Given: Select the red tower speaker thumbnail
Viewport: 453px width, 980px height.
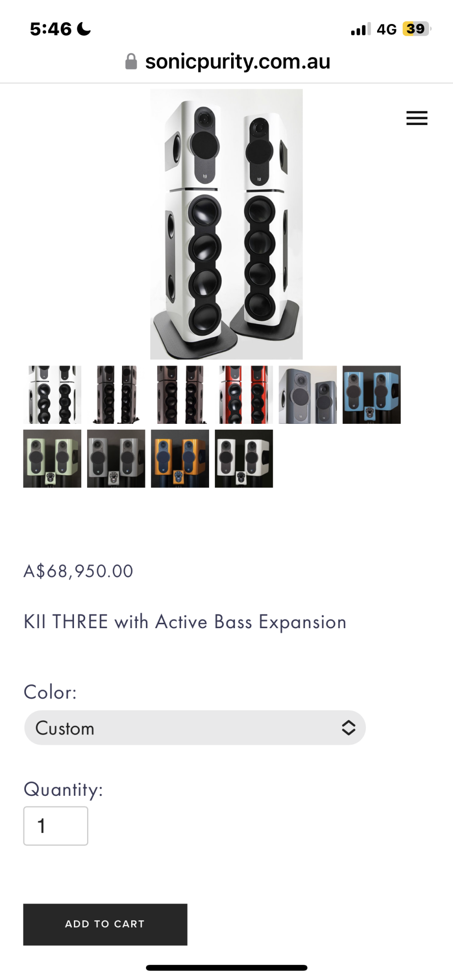Looking at the screenshot, I should 244,394.
